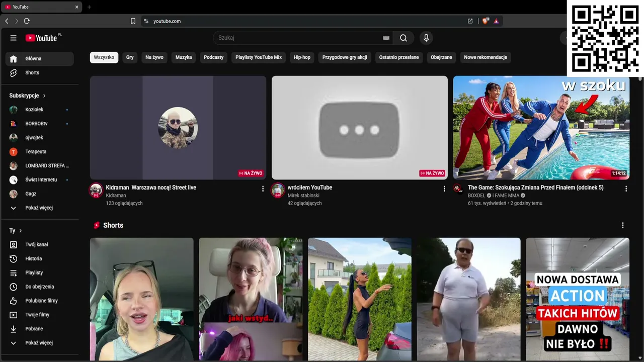Screen dimensions: 644x362
Task: Open the on-screen keyboard in search box
Action: (386, 38)
